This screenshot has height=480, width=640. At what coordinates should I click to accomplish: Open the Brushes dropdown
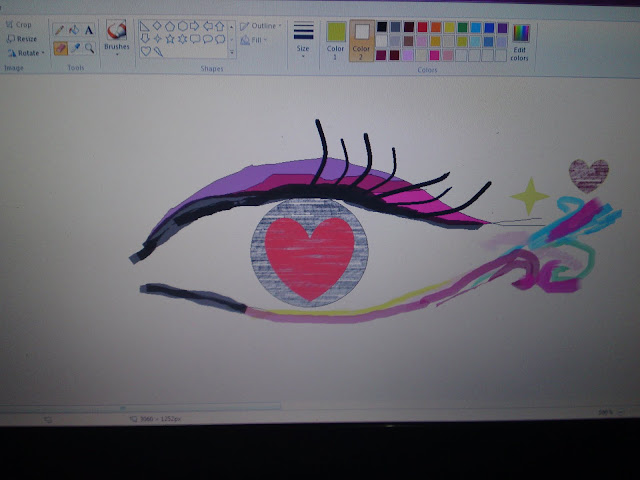(x=117, y=38)
